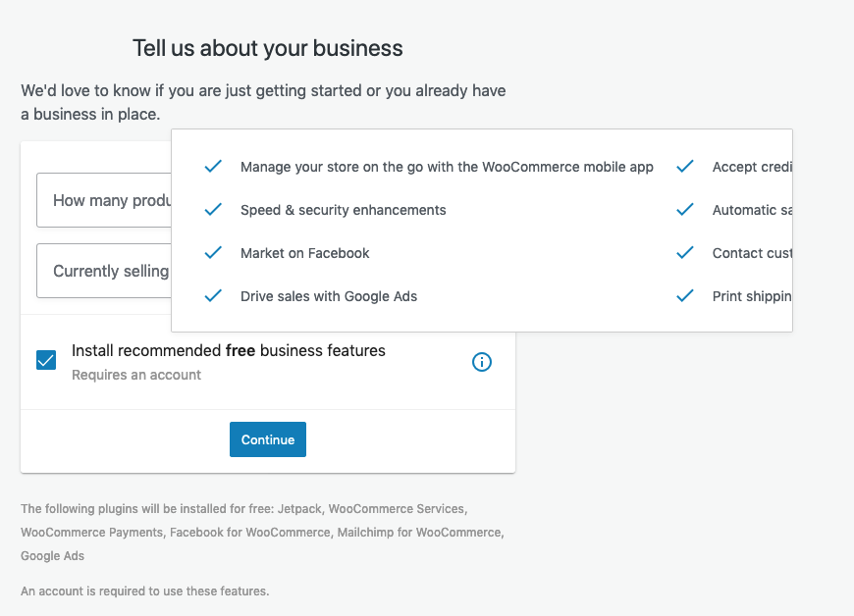
Task: Expand the "Currently selling" dropdown
Action: click(103, 271)
